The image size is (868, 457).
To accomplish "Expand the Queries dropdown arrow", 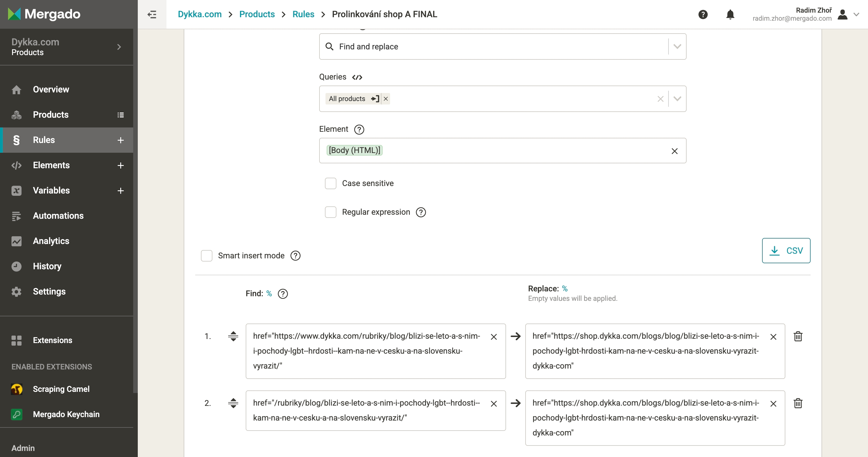I will pos(677,99).
